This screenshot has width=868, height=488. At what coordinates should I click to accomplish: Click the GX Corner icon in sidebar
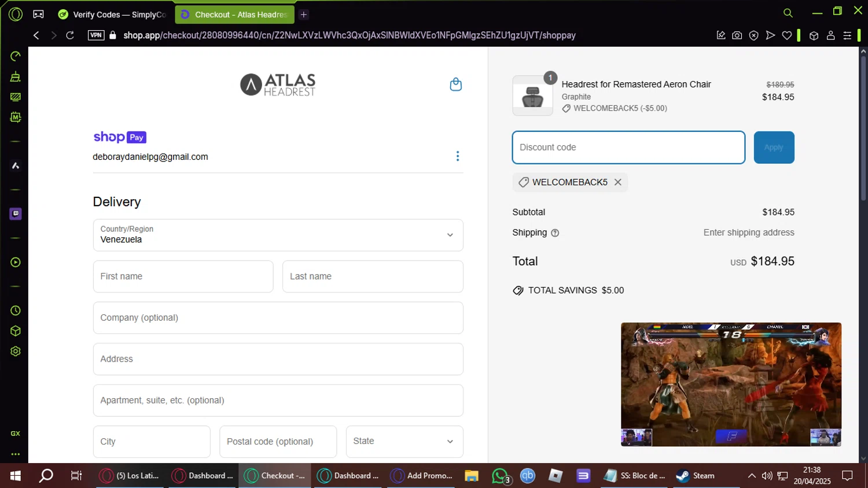[x=16, y=434]
